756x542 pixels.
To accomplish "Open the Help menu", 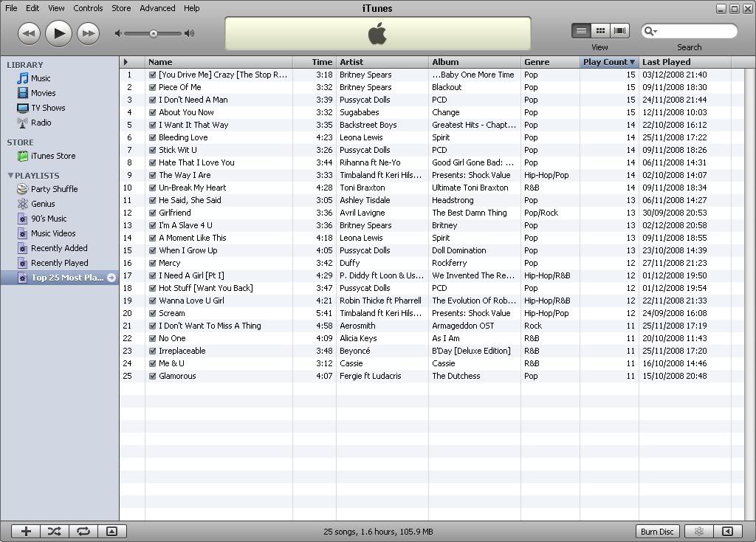I will [x=191, y=8].
